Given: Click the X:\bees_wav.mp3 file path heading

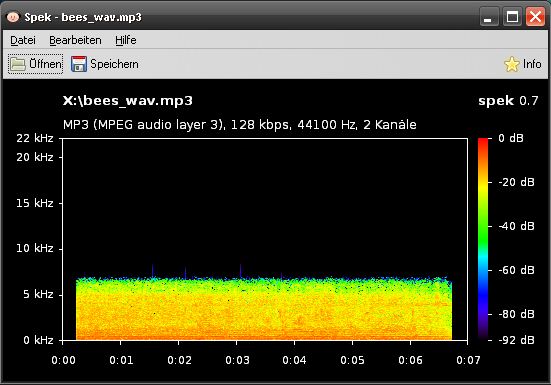Looking at the screenshot, I should [128, 101].
